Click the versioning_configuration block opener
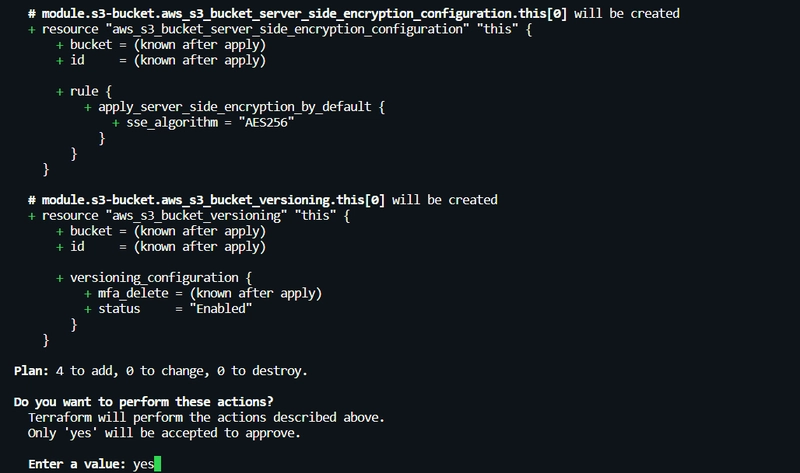Viewport: 800px width, 473px height. (154, 278)
